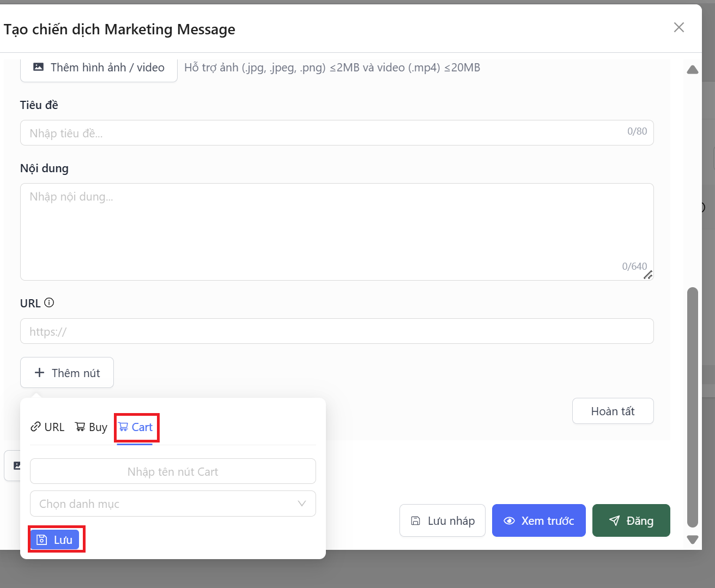Click the plus icon on Thêm nút

tap(39, 373)
